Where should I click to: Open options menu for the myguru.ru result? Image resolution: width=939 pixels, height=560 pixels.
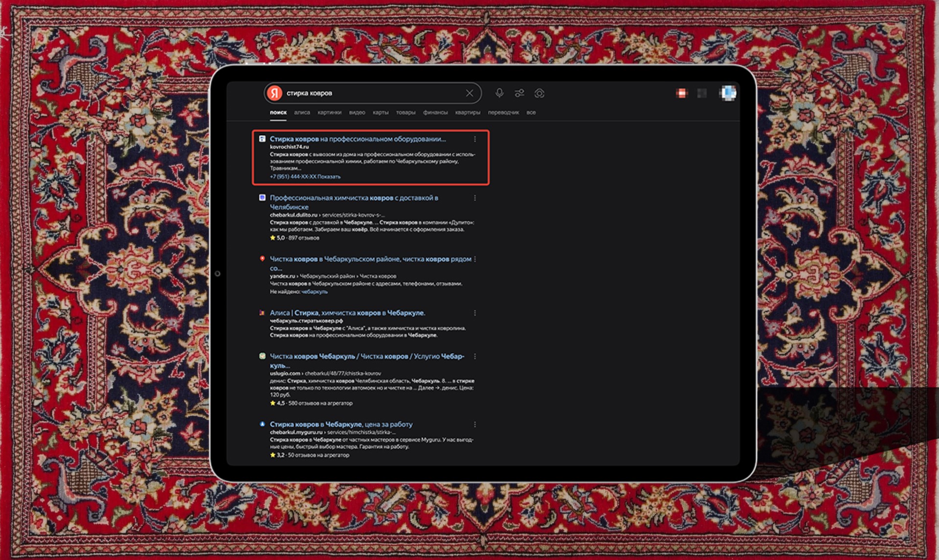(474, 424)
